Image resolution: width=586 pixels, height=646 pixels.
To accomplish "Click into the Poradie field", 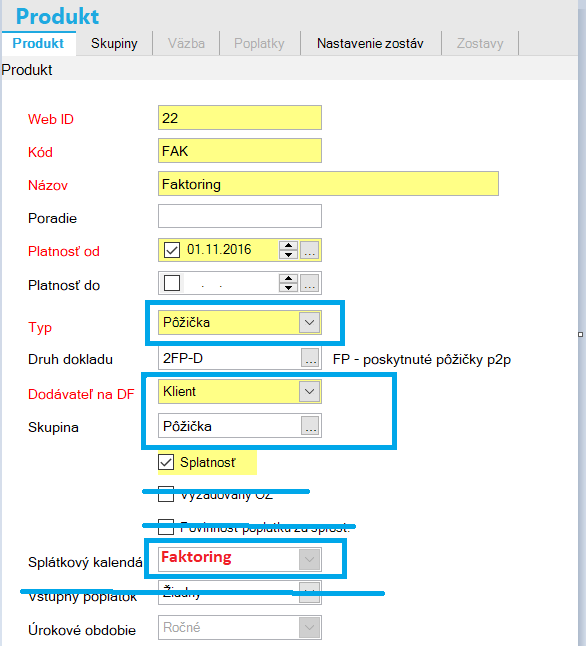I will (240, 216).
